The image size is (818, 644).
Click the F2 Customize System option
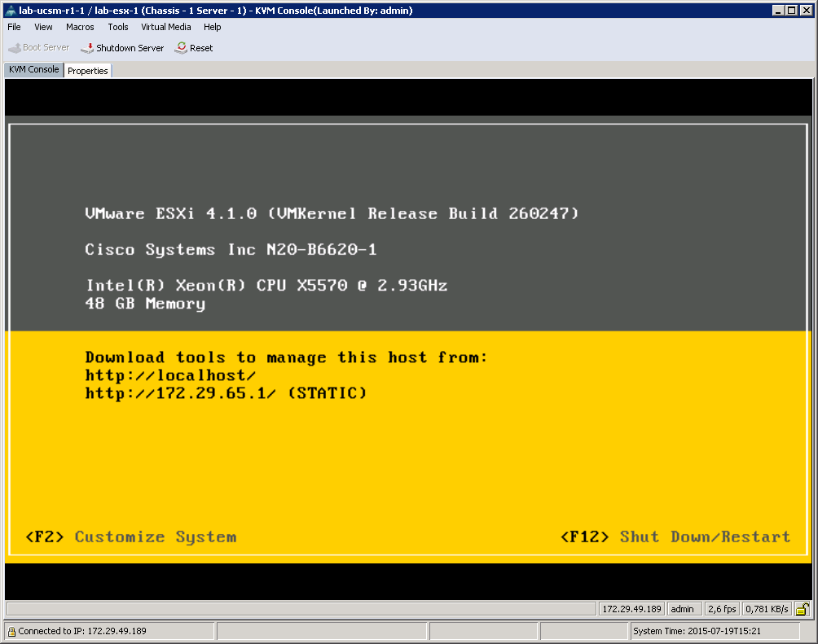click(x=131, y=537)
